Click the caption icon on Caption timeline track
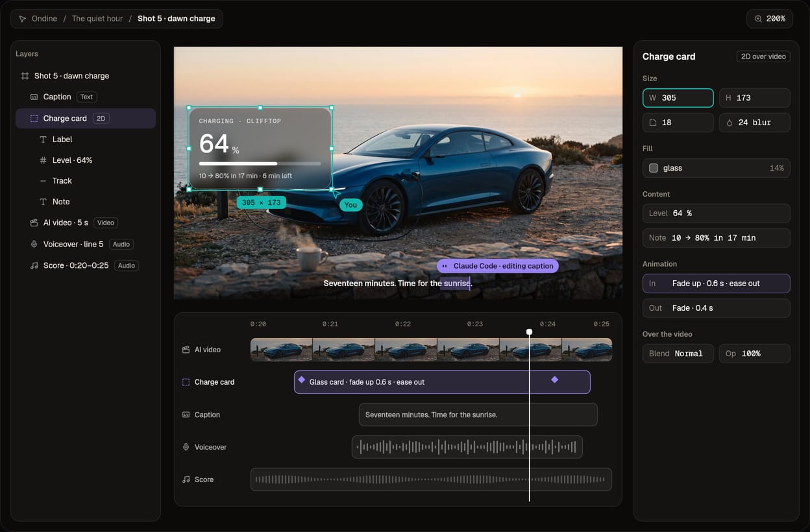The image size is (810, 532). [186, 415]
